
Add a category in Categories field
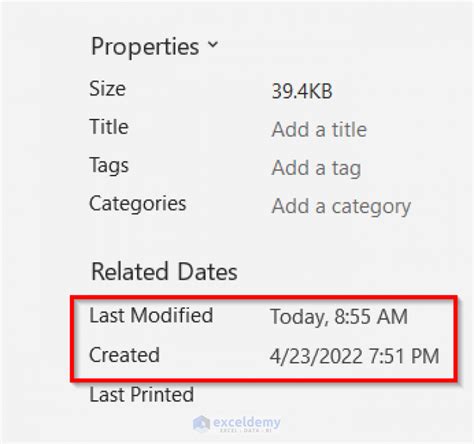point(341,207)
